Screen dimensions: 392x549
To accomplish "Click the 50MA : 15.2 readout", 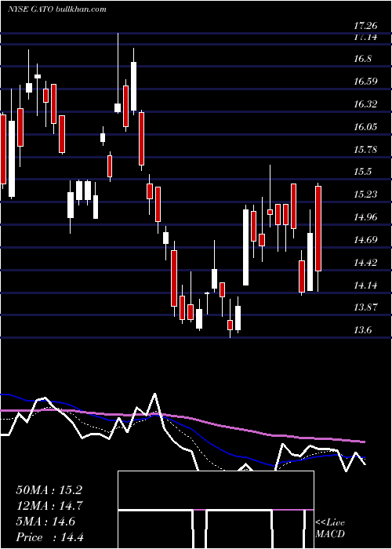I will coord(49,490).
